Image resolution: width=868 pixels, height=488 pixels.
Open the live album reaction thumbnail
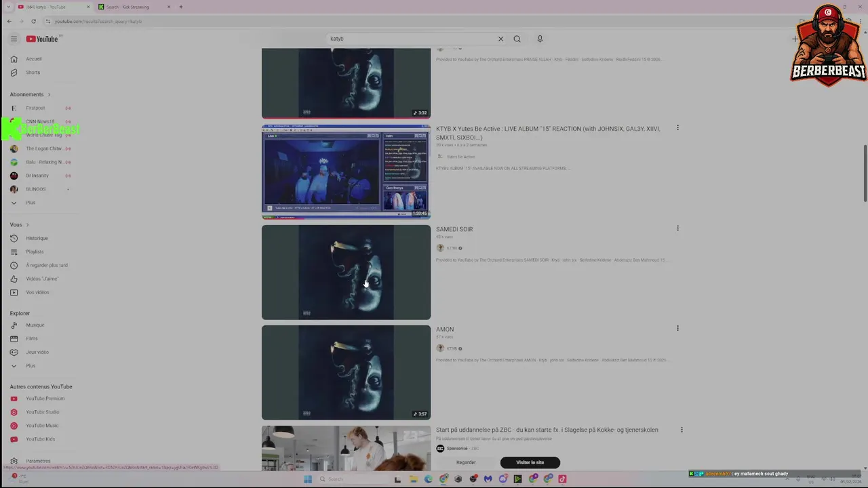coord(346,171)
